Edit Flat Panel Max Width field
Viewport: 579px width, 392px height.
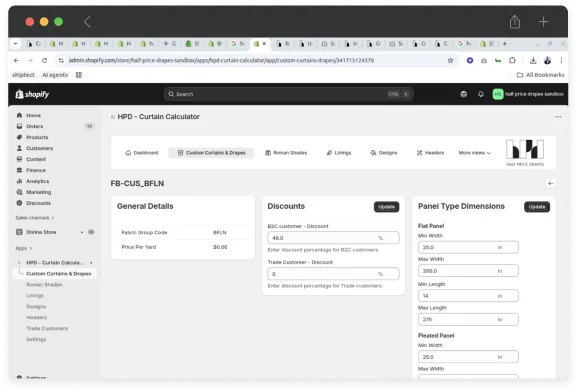point(468,271)
